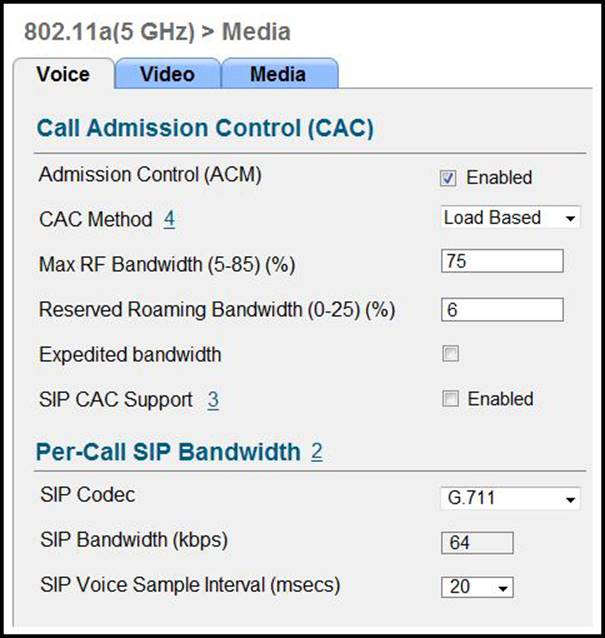Uncheck Admission Control (ACM) Enabled checkbox
This screenshot has height=638, width=605.
449,178
